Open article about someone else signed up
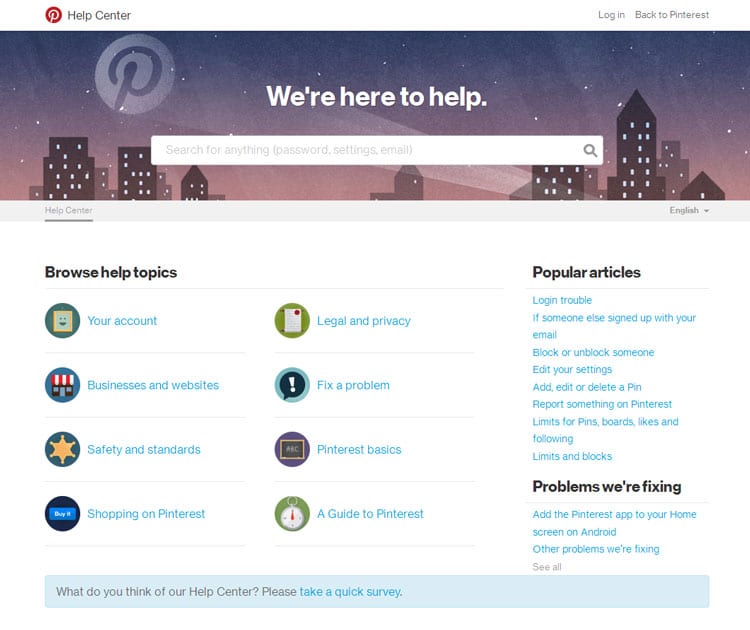The height and width of the screenshot is (630, 750). [614, 326]
